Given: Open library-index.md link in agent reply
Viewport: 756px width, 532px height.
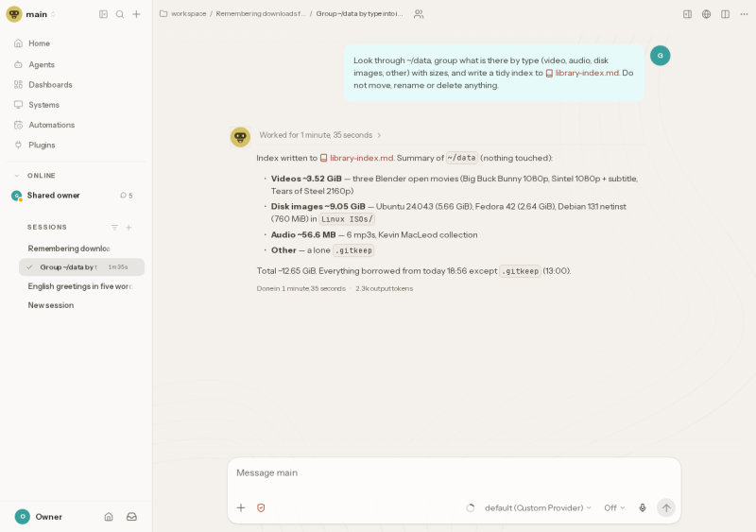Looking at the screenshot, I should 357,158.
